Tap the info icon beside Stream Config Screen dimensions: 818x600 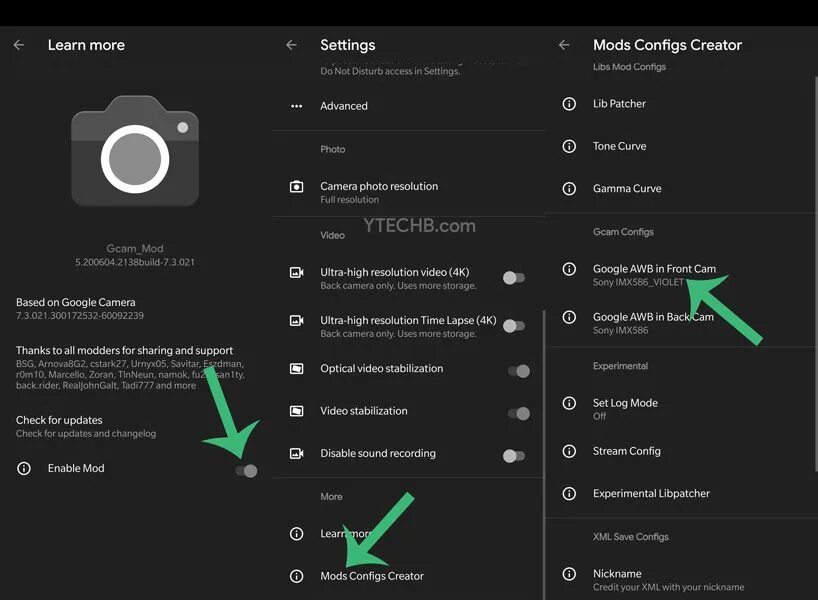click(569, 451)
